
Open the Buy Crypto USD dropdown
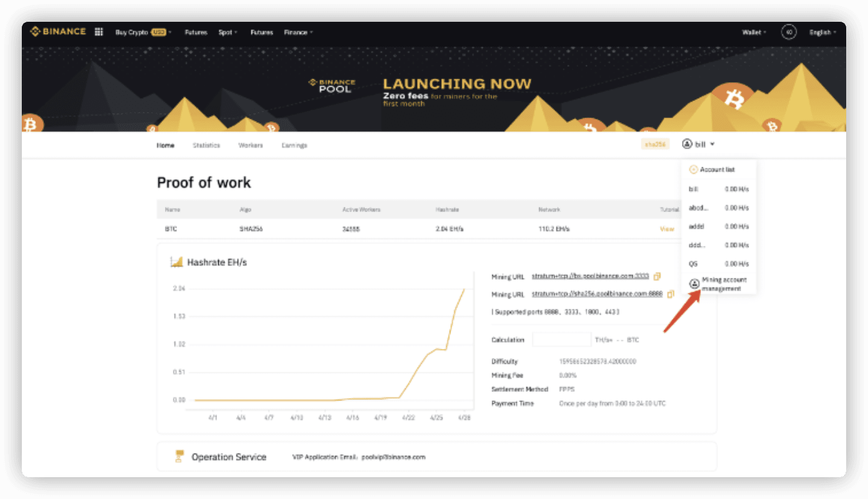tap(144, 32)
